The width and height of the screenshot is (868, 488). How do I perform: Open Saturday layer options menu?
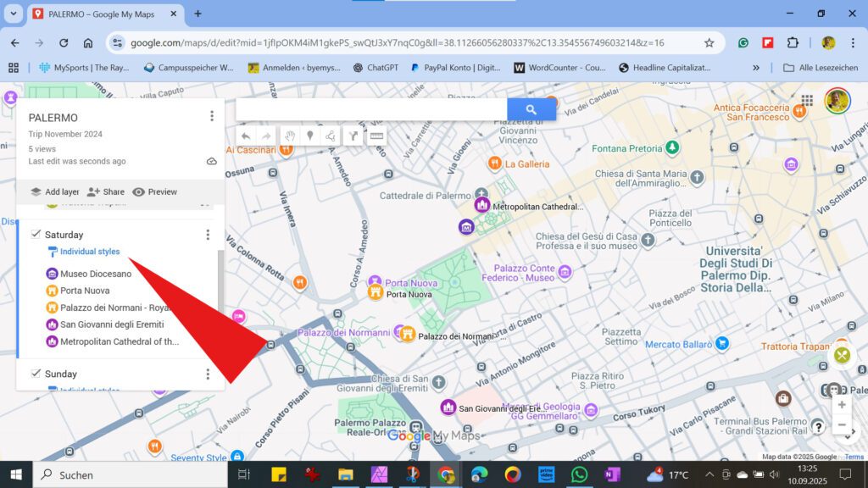[208, 235]
